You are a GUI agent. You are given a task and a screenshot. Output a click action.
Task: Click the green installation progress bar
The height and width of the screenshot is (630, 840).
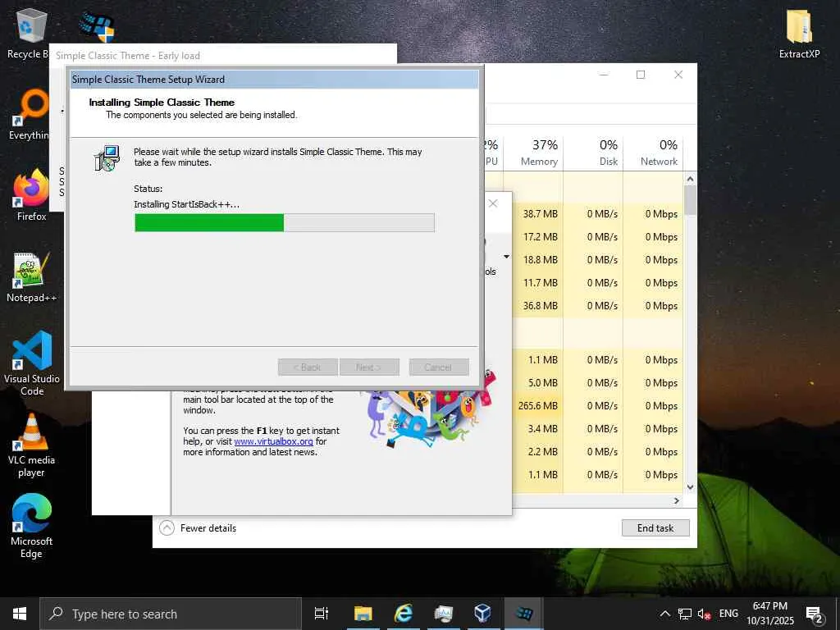[285, 222]
